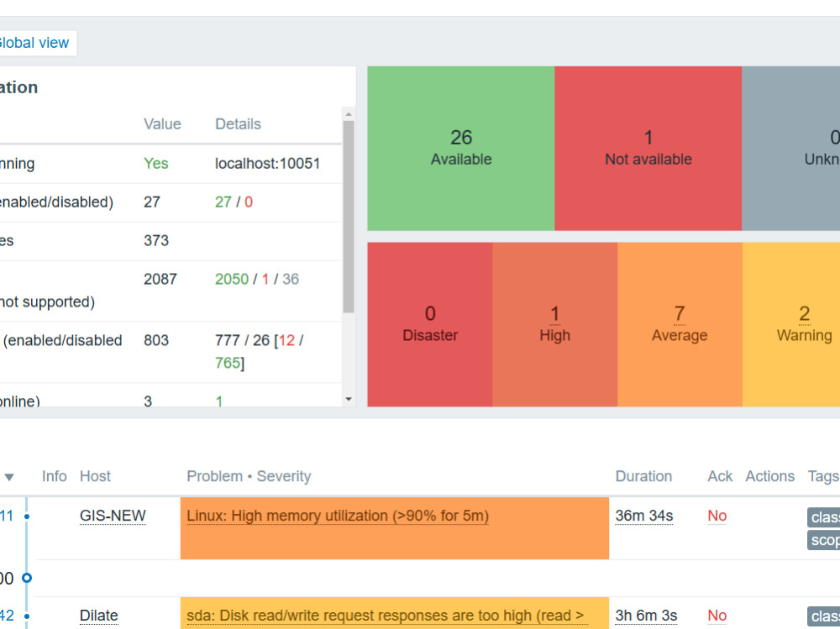Click the Value column header
The width and height of the screenshot is (840, 629).
(162, 123)
